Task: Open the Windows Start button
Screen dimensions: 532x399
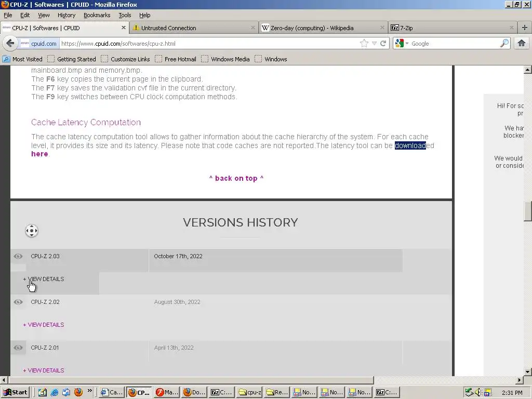Action: click(x=15, y=392)
